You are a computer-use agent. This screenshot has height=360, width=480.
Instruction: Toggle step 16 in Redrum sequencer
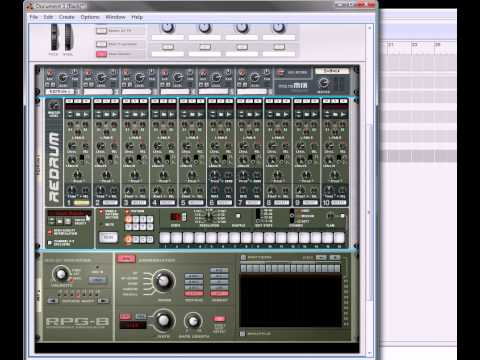[339, 237]
